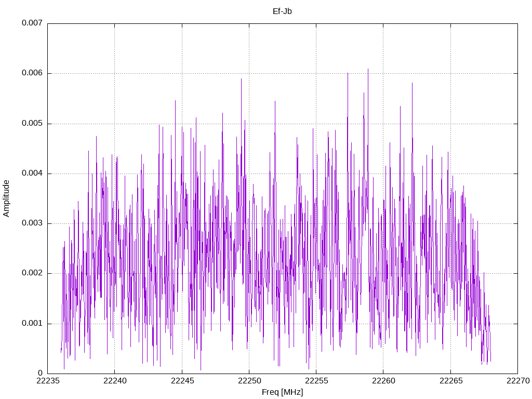This screenshot has width=532, height=399.
Task: Click the y-axis tick label 0.002
Action: [x=32, y=273]
